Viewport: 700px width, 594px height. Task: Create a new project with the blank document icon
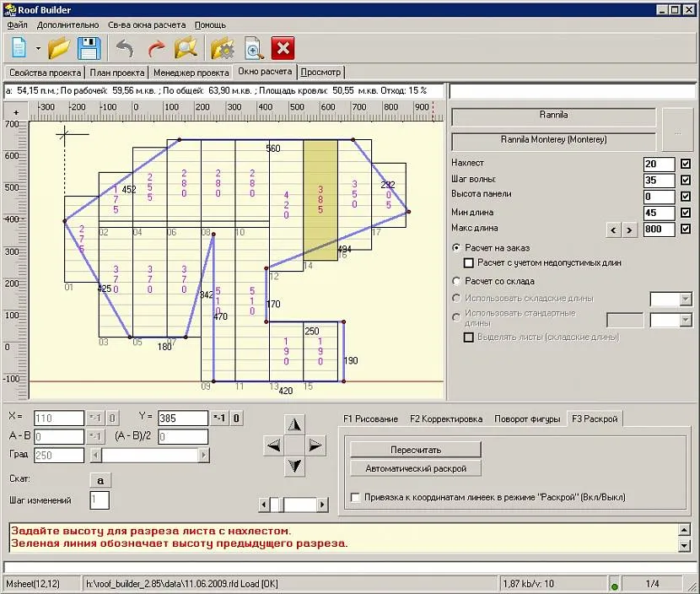[x=19, y=48]
